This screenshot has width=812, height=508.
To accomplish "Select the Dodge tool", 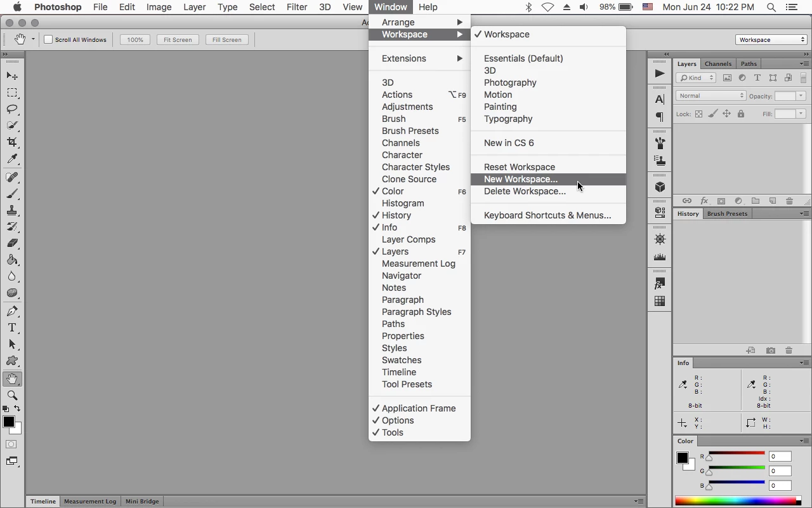I will coord(12,293).
